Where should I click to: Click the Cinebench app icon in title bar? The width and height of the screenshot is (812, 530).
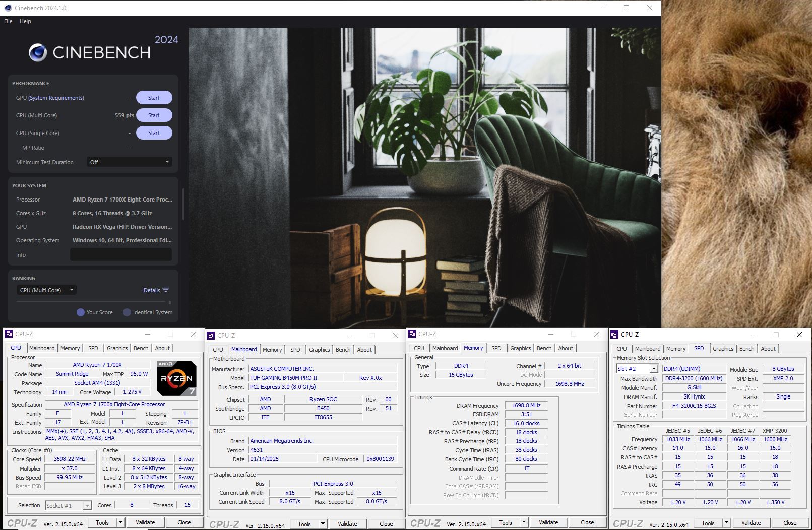click(x=8, y=8)
